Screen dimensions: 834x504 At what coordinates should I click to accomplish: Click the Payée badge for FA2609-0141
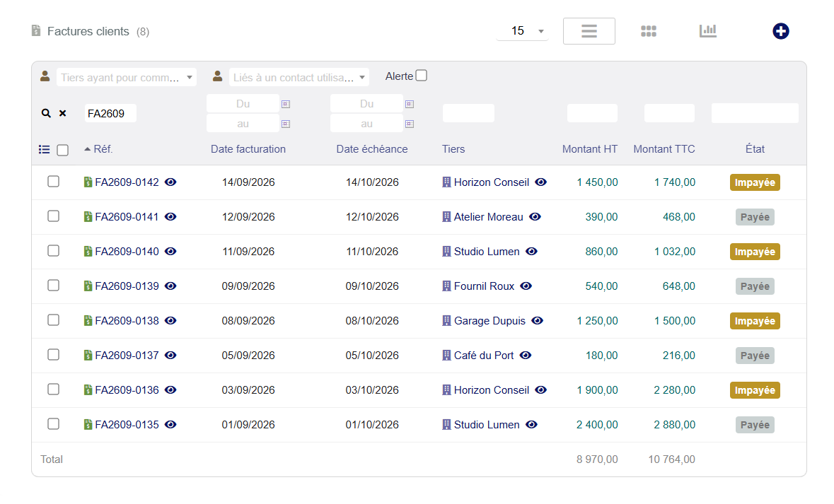point(755,217)
